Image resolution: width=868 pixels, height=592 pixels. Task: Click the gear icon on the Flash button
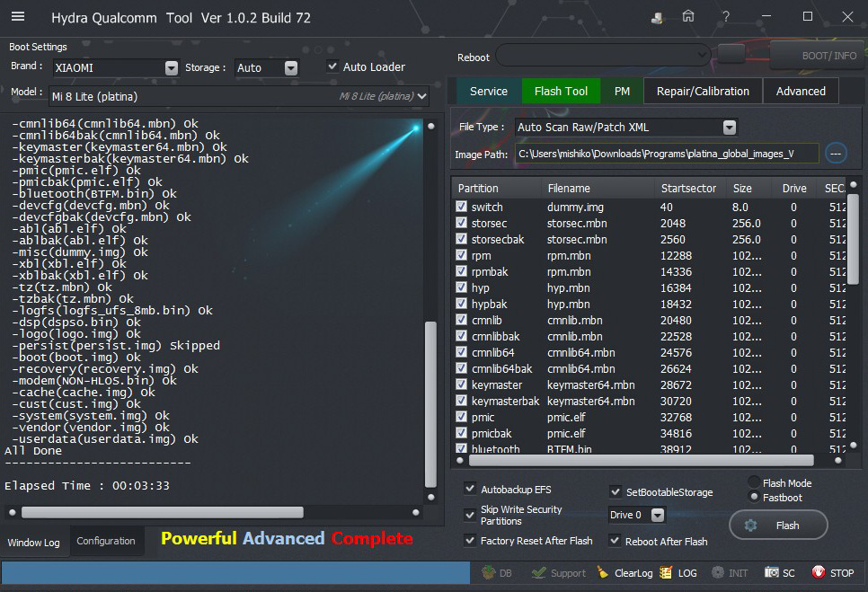(750, 525)
